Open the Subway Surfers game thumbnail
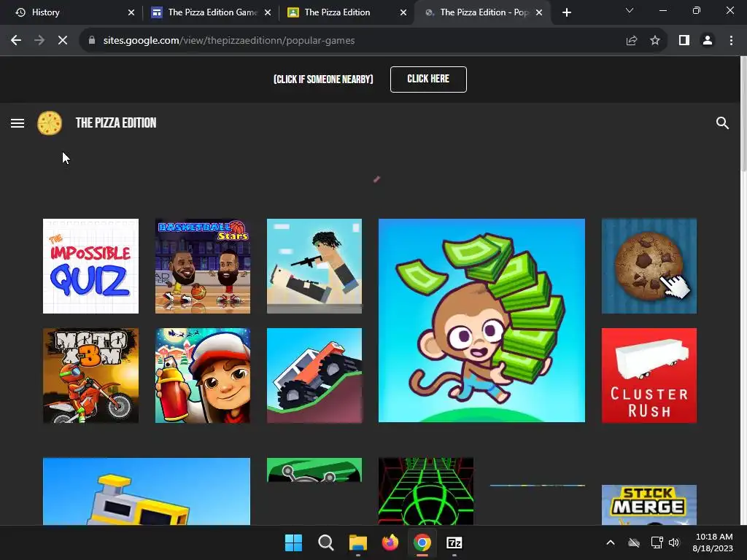Viewport: 747px width, 560px height. pos(203,376)
